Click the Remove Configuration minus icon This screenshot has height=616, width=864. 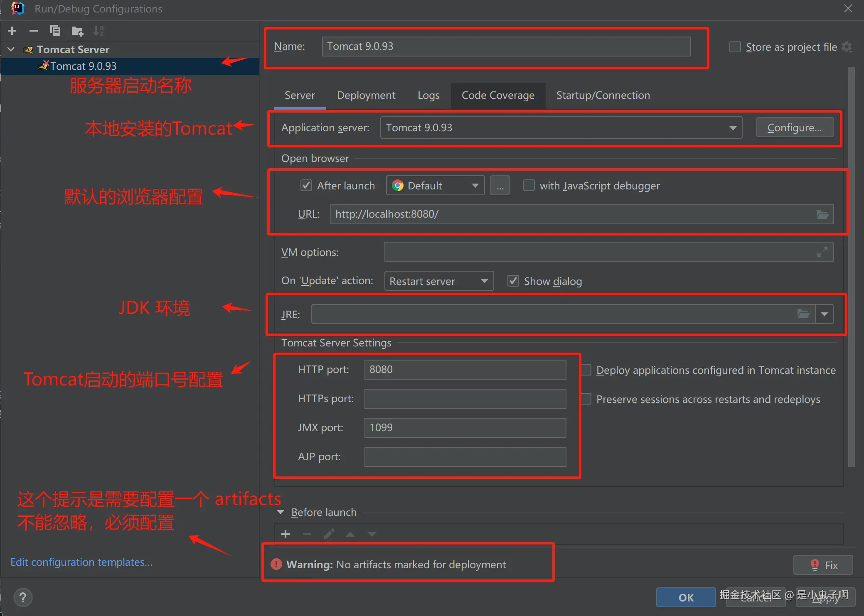click(34, 31)
